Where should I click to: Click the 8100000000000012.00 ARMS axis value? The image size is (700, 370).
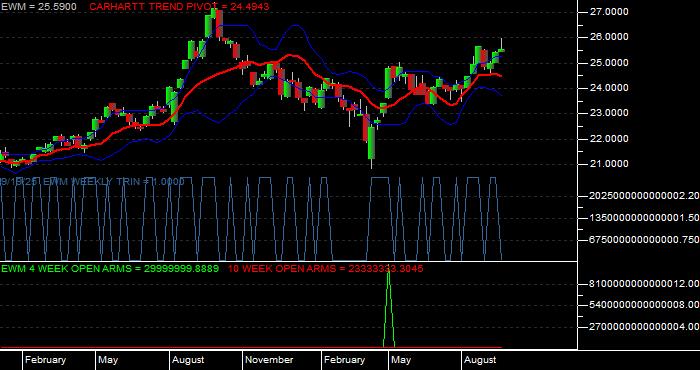[645, 284]
